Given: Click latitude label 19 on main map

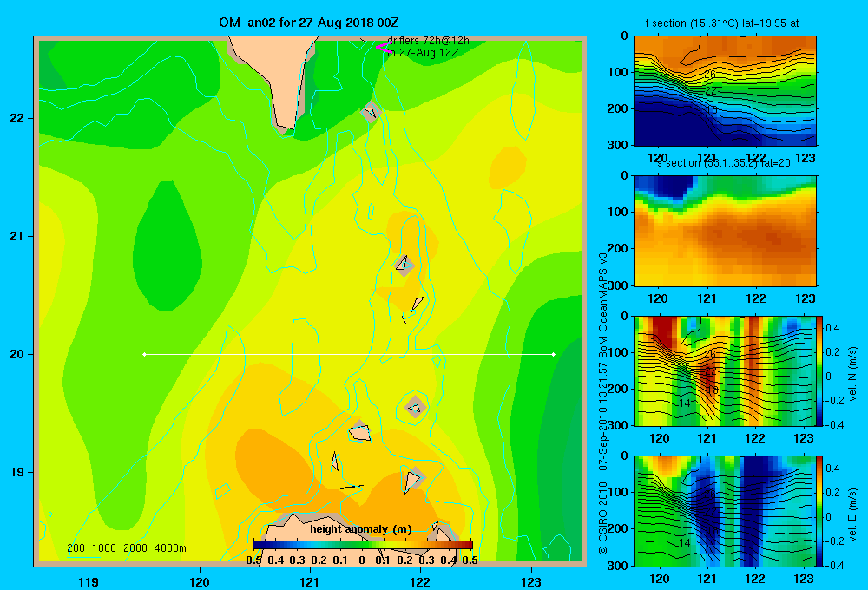Looking at the screenshot, I should (17, 472).
